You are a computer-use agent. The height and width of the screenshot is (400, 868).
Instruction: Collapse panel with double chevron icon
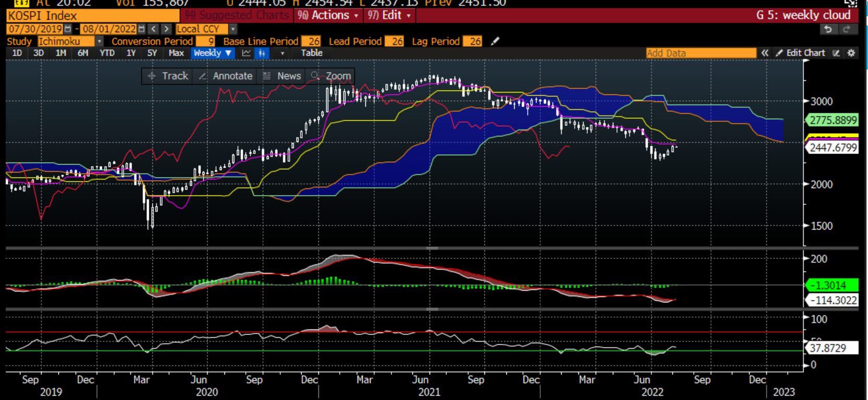point(765,53)
